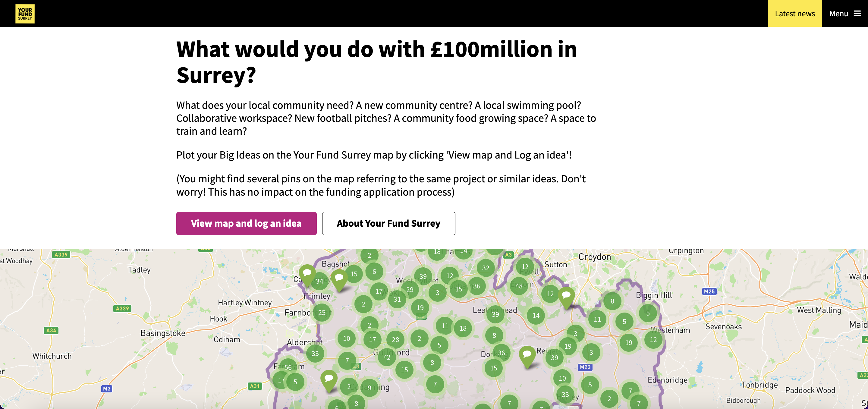Viewport: 868px width, 409px height.
Task: Expand the cluster marker labeled 48
Action: point(519,286)
